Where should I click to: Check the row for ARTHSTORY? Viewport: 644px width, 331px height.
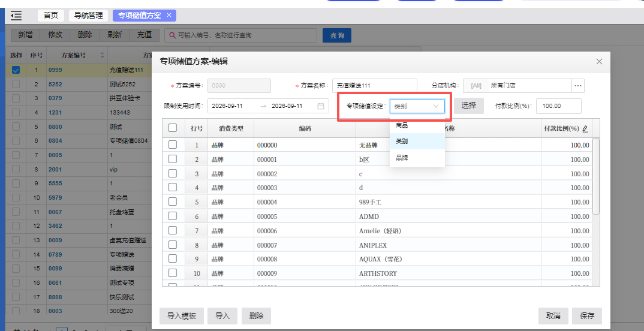pyautogui.click(x=173, y=273)
